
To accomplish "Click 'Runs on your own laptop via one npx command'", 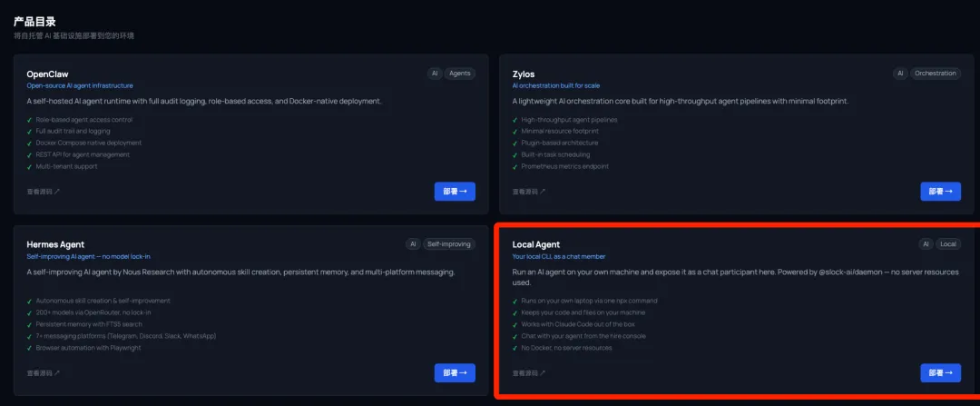I will [590, 301].
